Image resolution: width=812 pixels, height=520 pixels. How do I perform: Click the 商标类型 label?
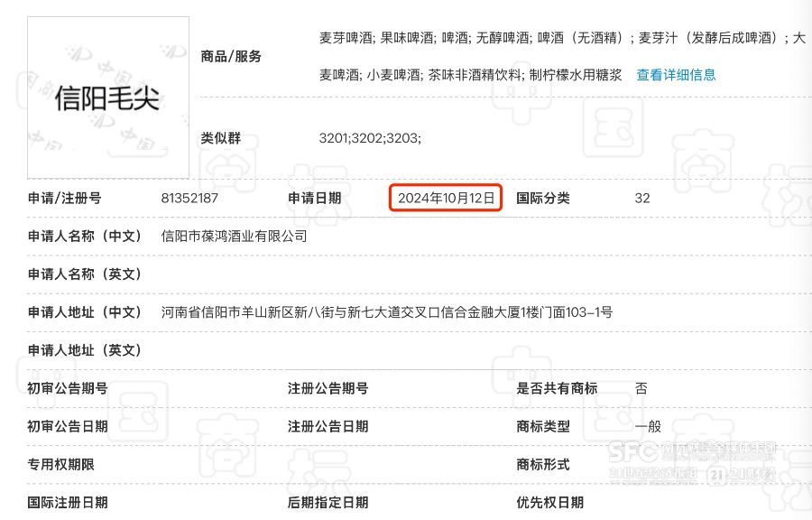click(x=543, y=427)
